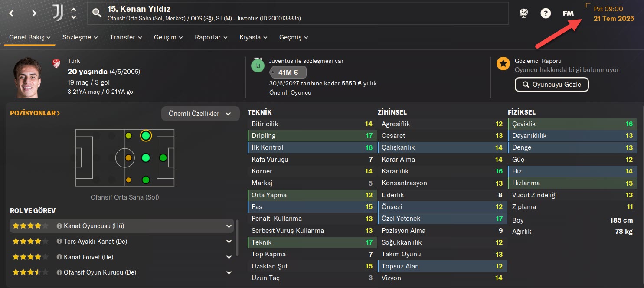Open the POZİSYONLAR link
The height and width of the screenshot is (288, 644).
35,113
